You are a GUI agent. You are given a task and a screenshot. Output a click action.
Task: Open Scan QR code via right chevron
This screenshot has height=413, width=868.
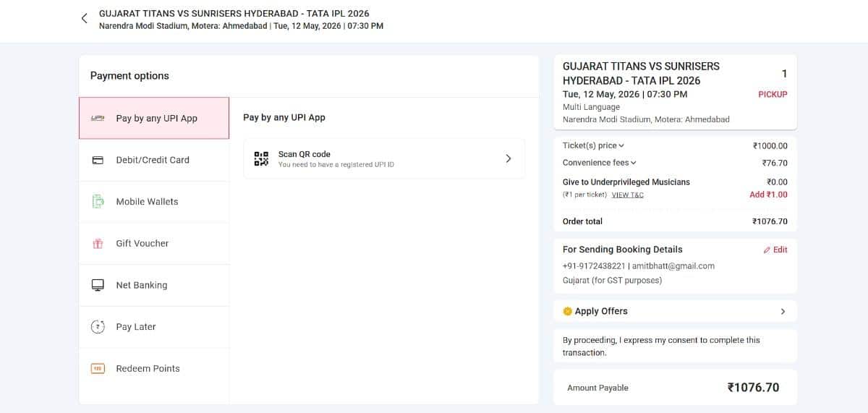509,158
